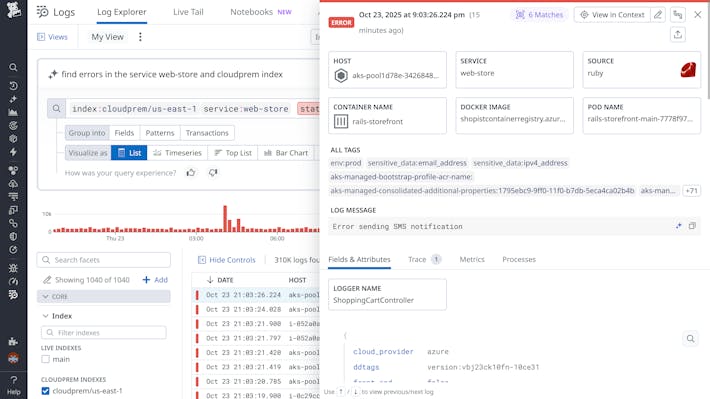
Task: Click the edit pencil icon in the log panel header
Action: (657, 15)
